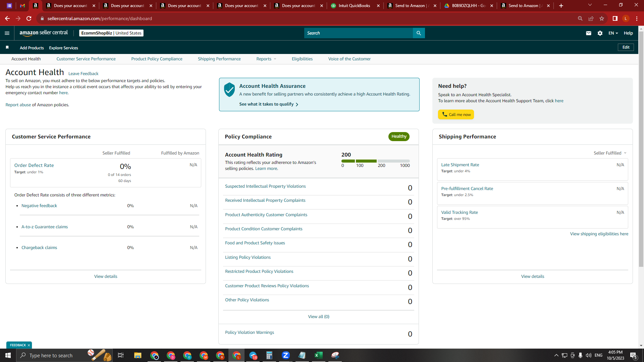Click the volume icon in system tray

click(588, 355)
